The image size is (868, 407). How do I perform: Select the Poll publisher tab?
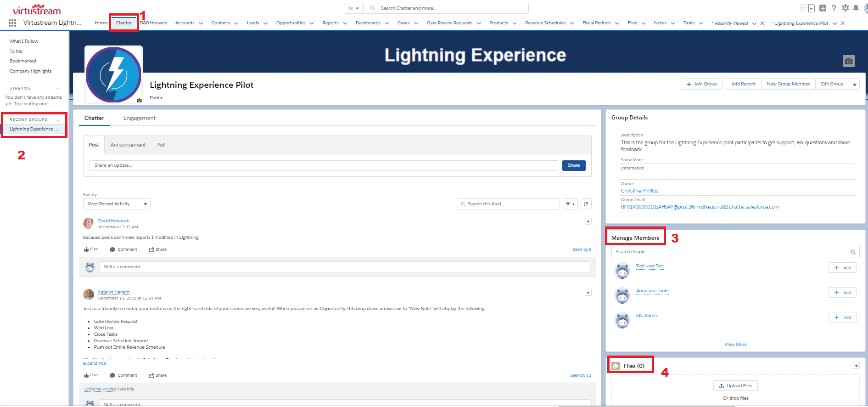161,145
